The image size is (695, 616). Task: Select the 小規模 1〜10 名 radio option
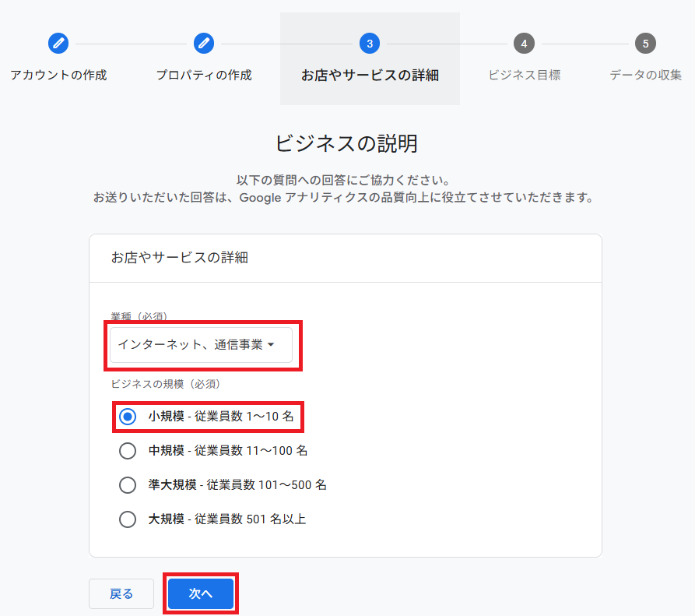pyautogui.click(x=128, y=417)
